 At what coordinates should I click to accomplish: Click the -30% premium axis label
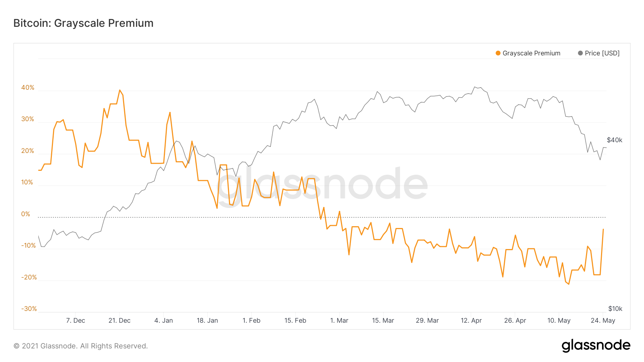[29, 309]
